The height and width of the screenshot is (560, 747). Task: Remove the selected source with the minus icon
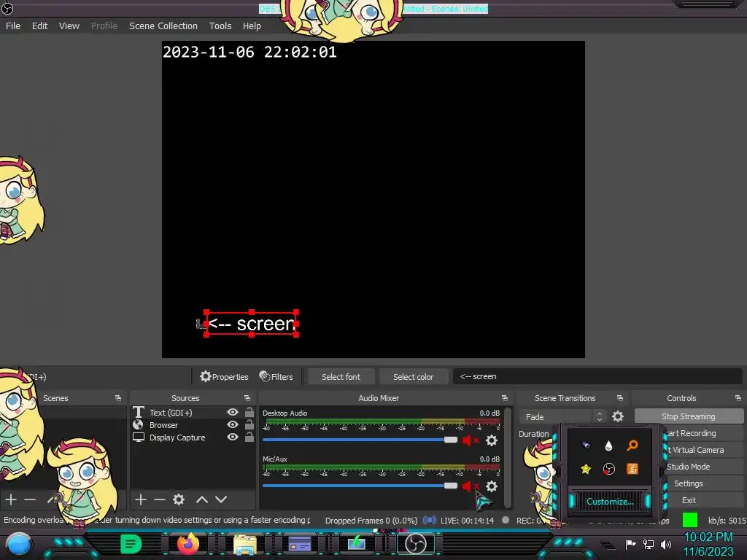pyautogui.click(x=160, y=499)
